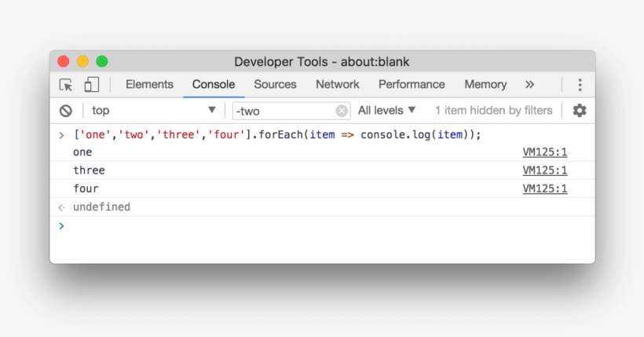Open the Sources tab
Screen dimensions: 644x337
[x=275, y=85]
